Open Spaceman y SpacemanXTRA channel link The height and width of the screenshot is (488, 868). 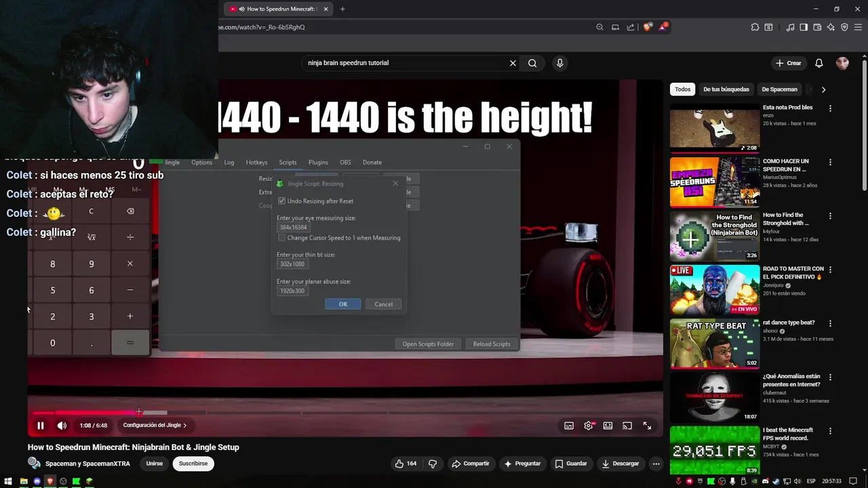(87, 464)
